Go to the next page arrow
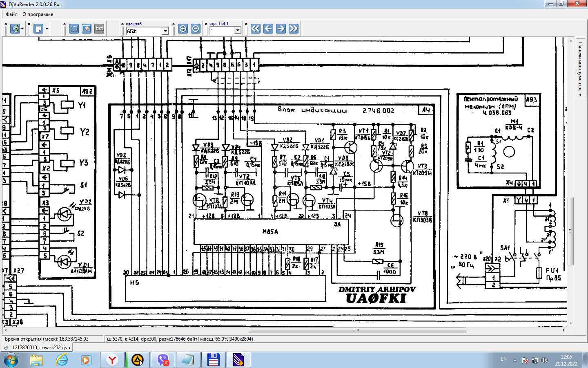The height and width of the screenshot is (368, 588). coord(281,29)
